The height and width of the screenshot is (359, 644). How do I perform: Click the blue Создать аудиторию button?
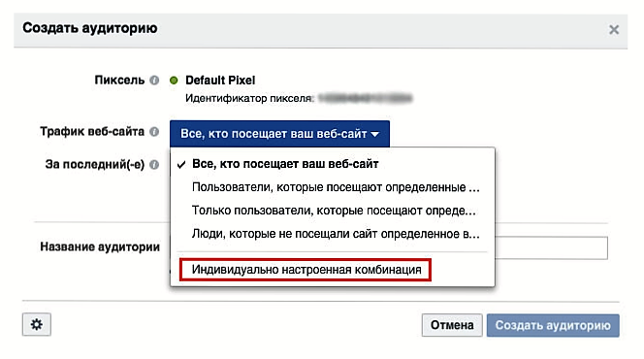(x=553, y=325)
